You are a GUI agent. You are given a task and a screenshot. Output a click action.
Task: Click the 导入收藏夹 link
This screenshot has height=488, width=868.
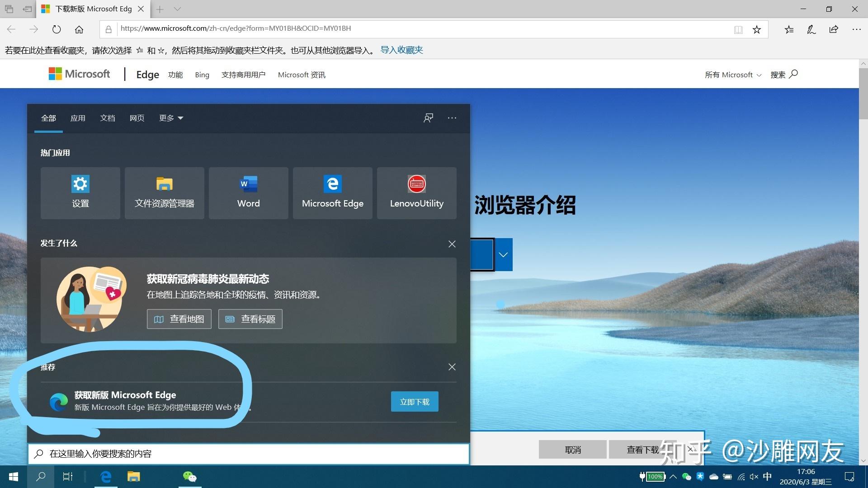pyautogui.click(x=401, y=50)
